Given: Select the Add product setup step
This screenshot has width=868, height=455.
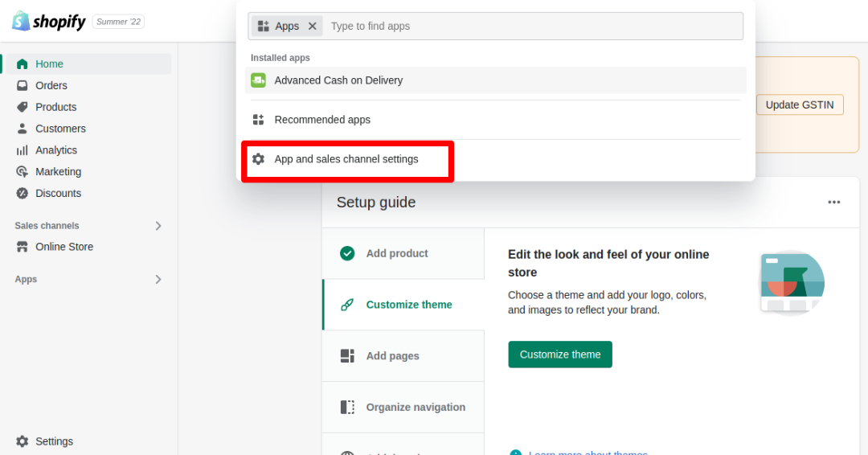Looking at the screenshot, I should click(x=403, y=253).
